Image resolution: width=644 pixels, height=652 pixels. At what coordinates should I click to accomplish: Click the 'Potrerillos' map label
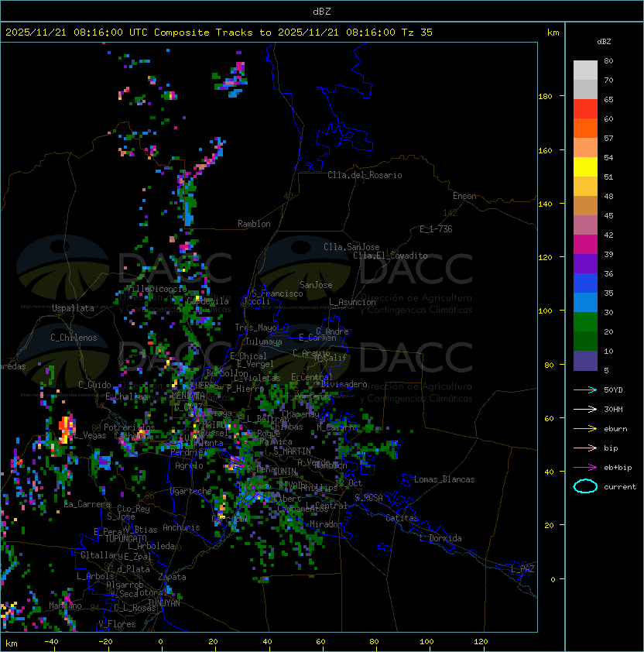tap(129, 427)
